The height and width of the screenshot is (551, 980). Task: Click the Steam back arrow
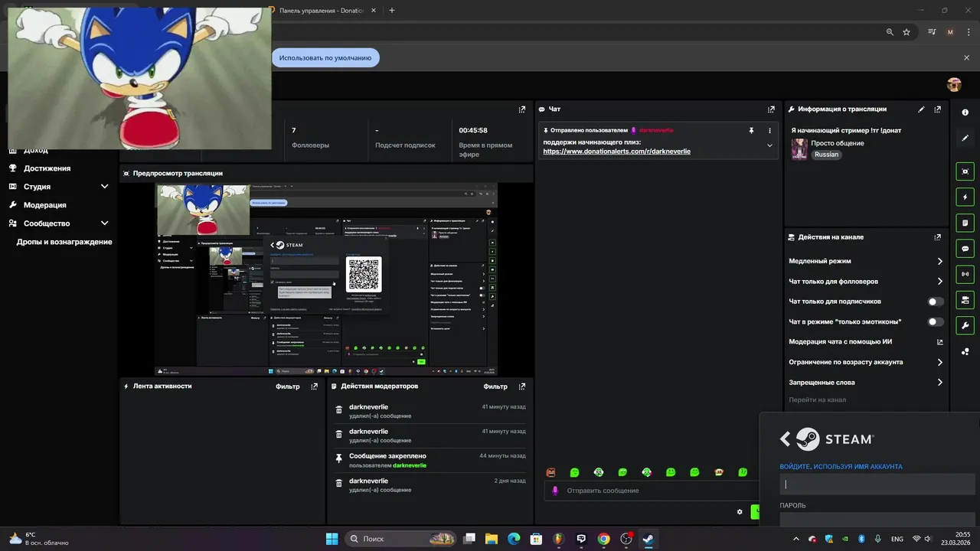(785, 439)
